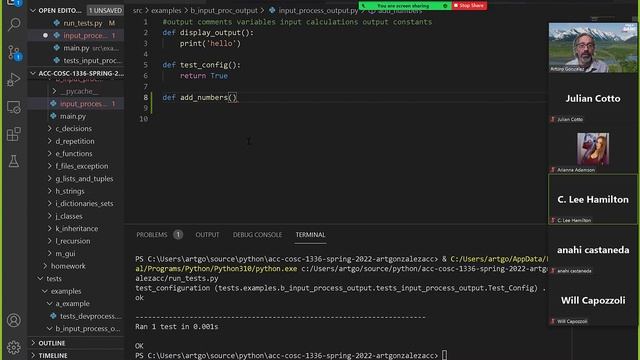Screen dimensions: 640x360
Task: Collapse the tests examples folder
Action: point(45,291)
